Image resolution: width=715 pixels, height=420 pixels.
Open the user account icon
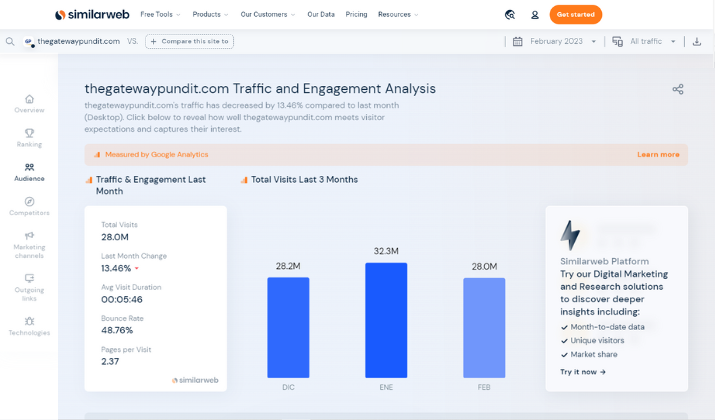pos(534,15)
